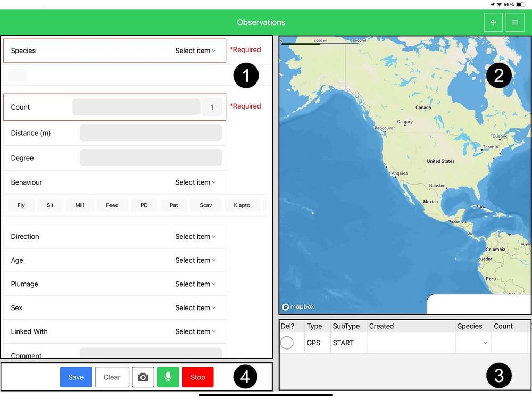Click the Observations header title

click(x=261, y=22)
